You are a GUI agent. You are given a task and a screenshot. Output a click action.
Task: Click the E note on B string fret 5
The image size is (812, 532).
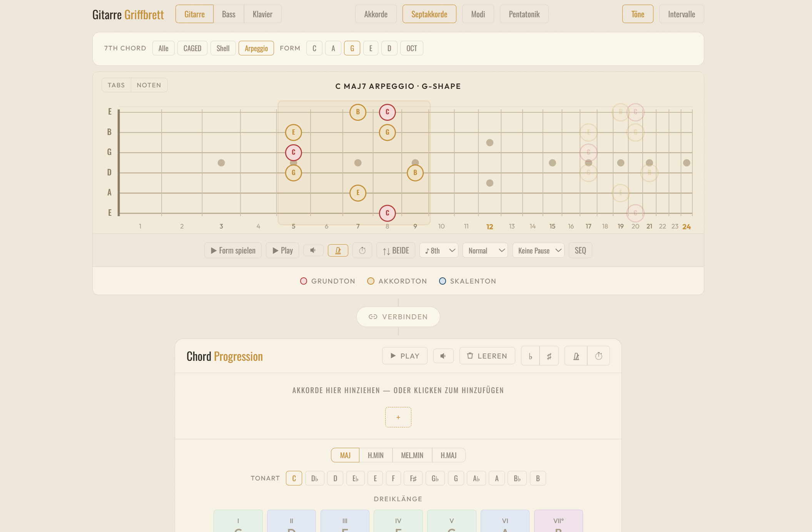294,132
